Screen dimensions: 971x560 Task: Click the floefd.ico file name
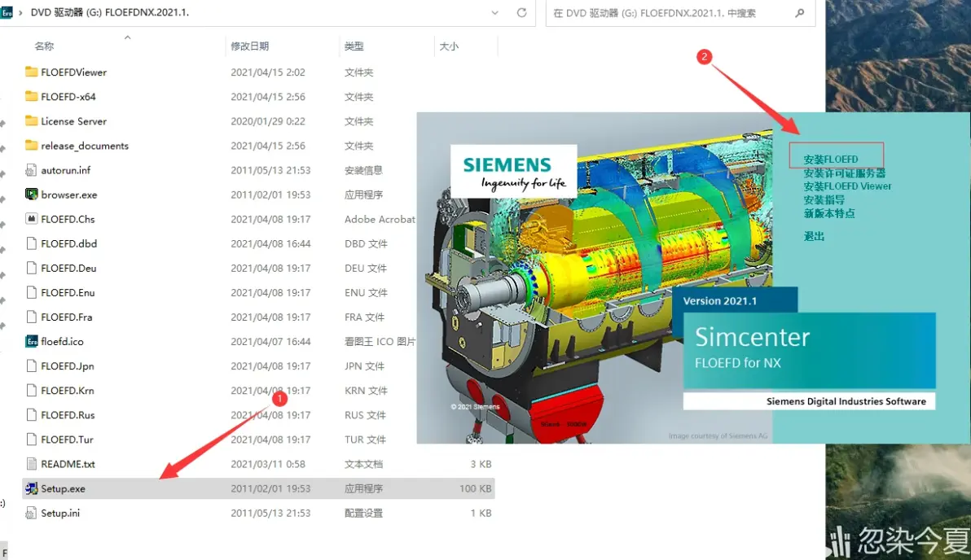pyautogui.click(x=62, y=342)
